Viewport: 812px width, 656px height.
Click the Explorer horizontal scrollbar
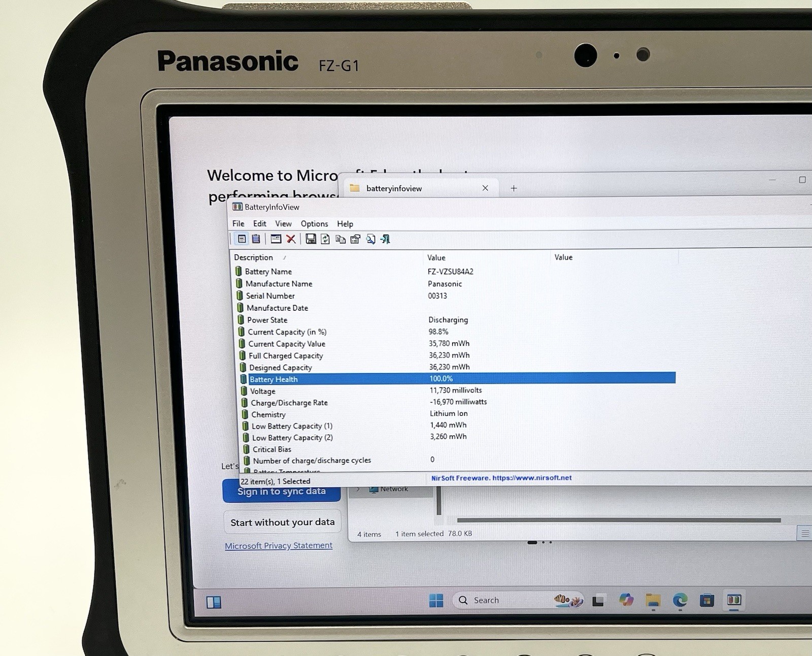(x=619, y=520)
